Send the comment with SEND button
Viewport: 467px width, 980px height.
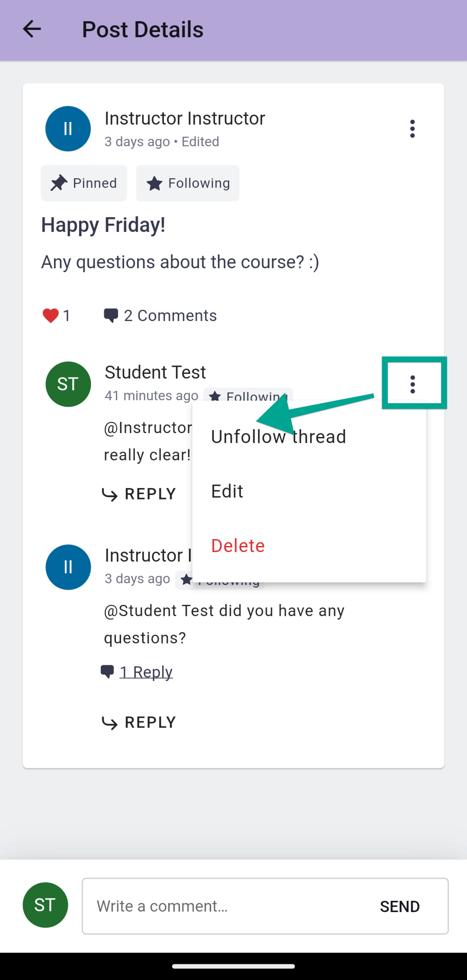point(400,906)
